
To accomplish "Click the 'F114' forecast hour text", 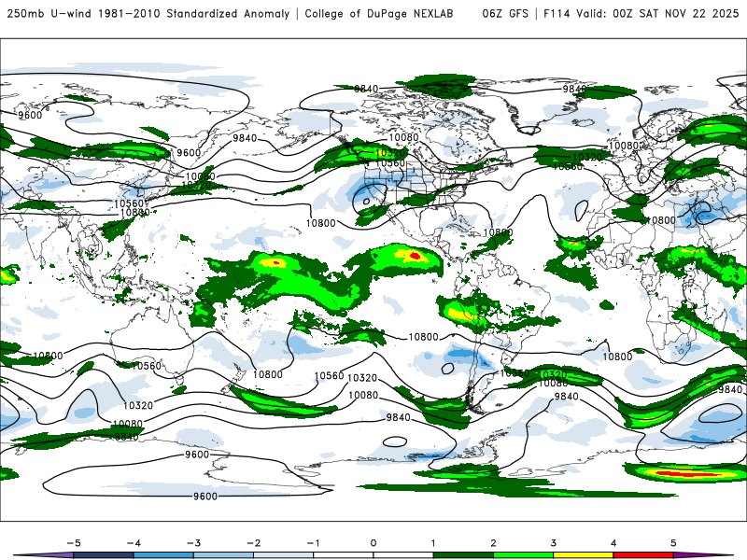I will tap(557, 13).
